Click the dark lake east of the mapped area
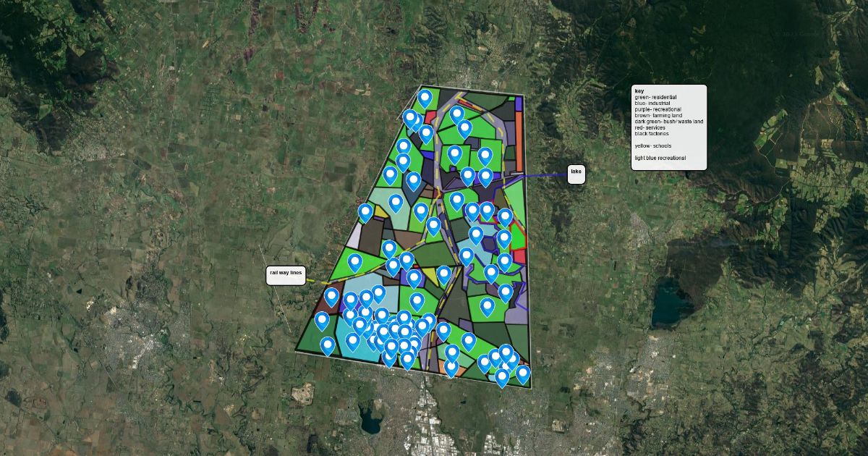868x456 pixels. click(x=671, y=303)
